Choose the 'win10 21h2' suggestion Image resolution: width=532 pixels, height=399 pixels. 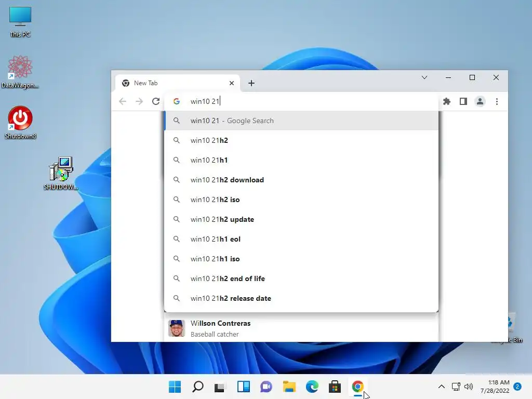pyautogui.click(x=301, y=140)
